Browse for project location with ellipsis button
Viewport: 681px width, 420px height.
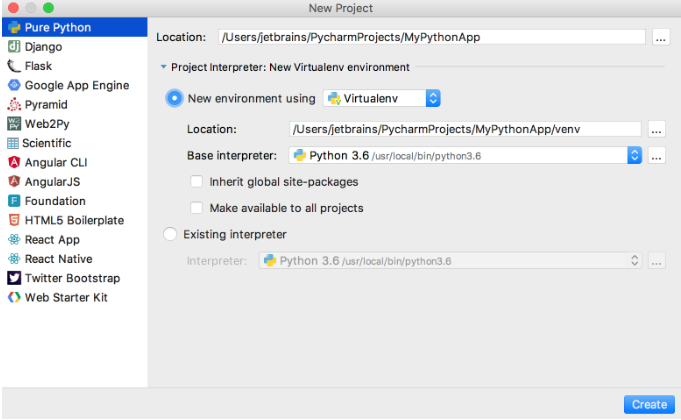click(661, 37)
